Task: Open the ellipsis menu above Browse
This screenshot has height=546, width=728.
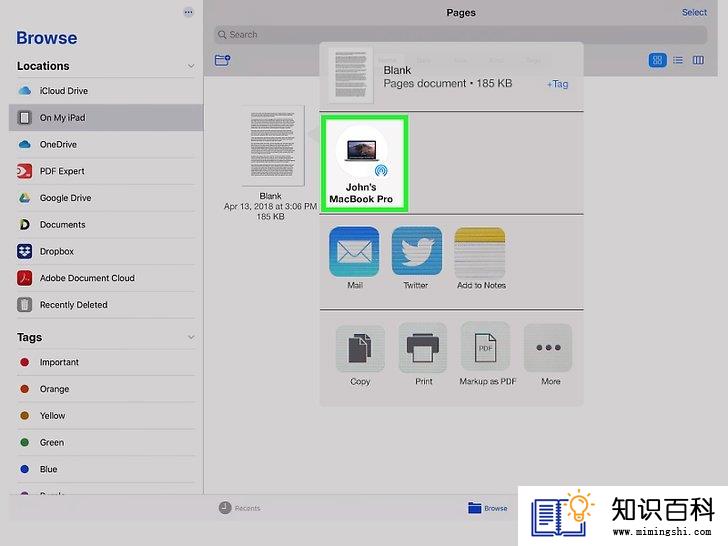Action: [x=188, y=13]
